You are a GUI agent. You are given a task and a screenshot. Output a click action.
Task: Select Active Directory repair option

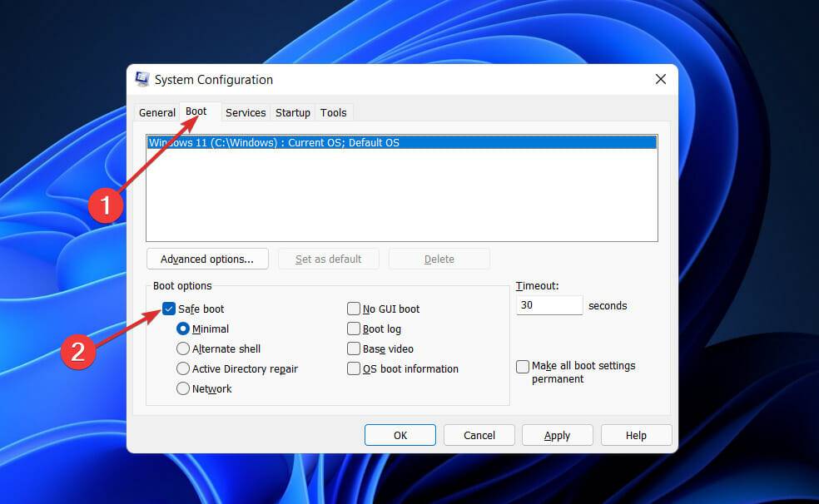coord(183,368)
